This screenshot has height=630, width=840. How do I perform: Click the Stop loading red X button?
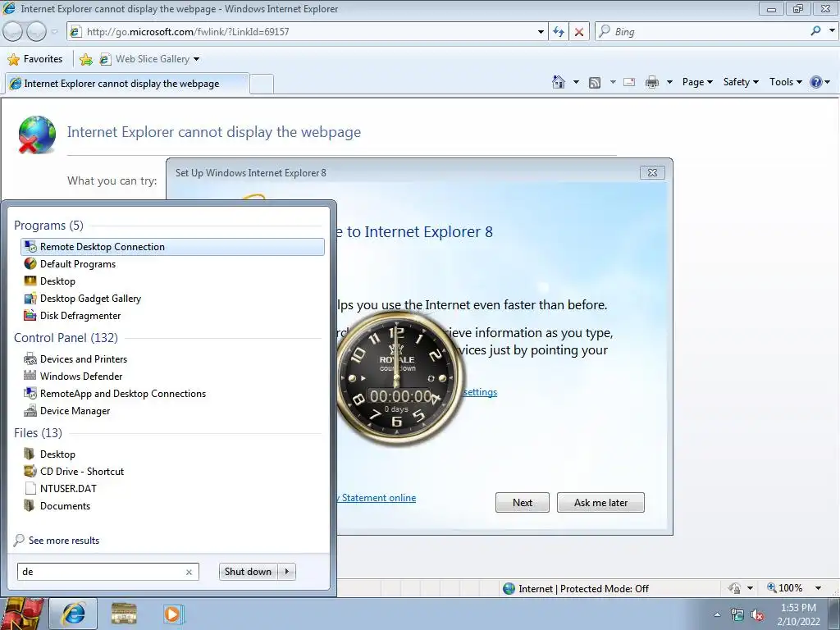pos(579,32)
